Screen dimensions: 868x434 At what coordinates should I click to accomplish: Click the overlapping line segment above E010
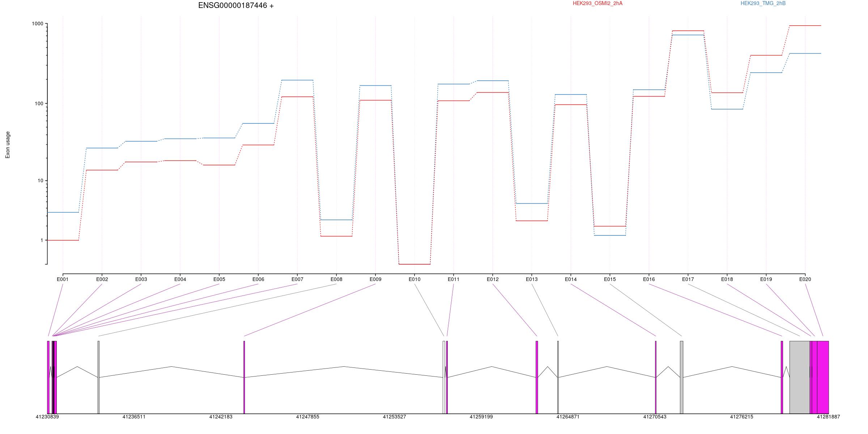pyautogui.click(x=414, y=264)
